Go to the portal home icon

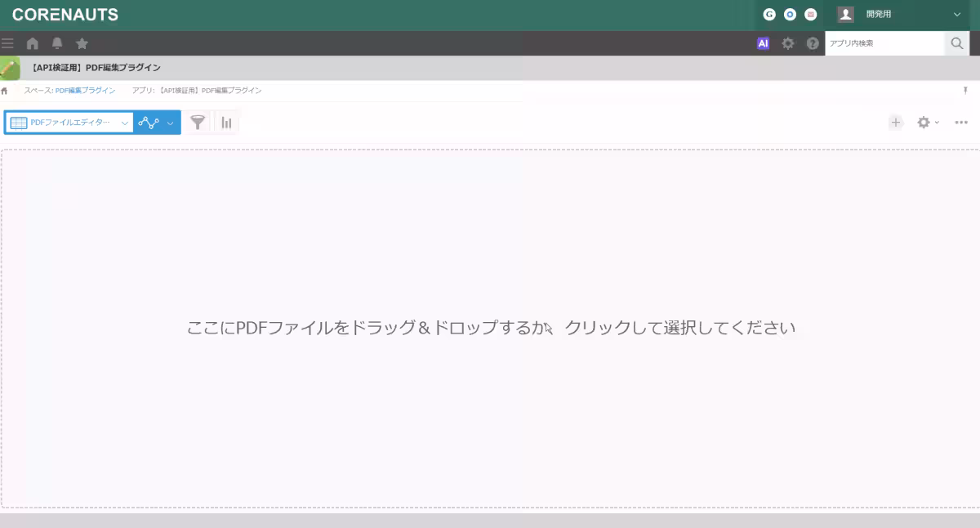click(33, 43)
